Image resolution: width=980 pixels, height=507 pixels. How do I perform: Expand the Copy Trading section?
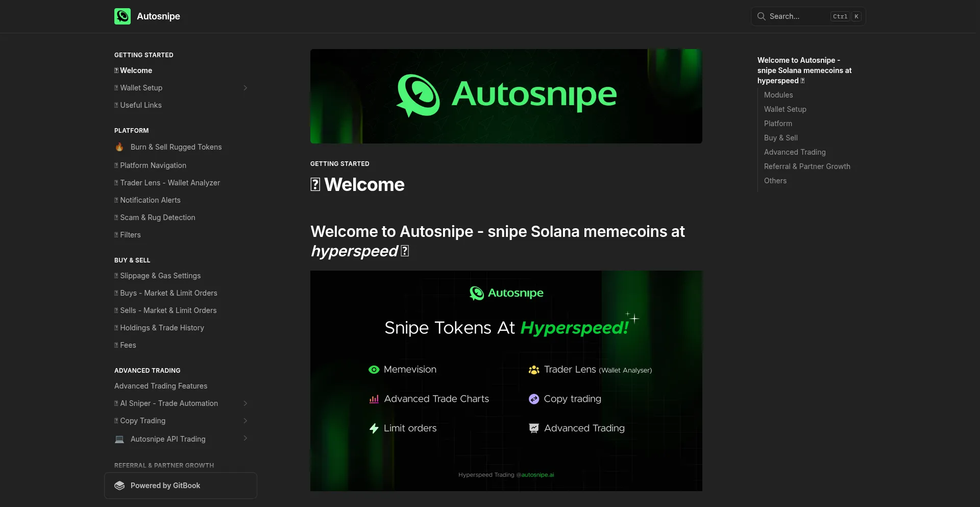click(x=246, y=421)
